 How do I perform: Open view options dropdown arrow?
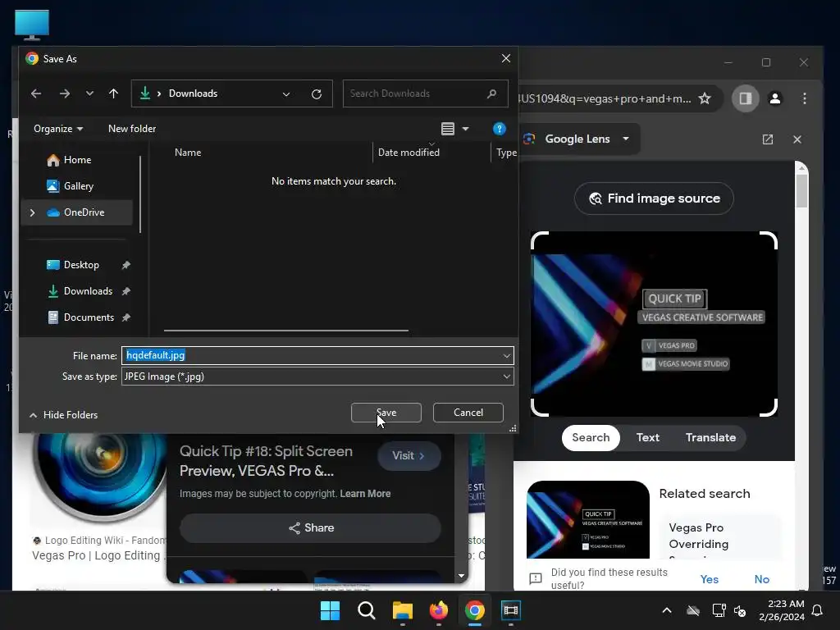pos(466,129)
